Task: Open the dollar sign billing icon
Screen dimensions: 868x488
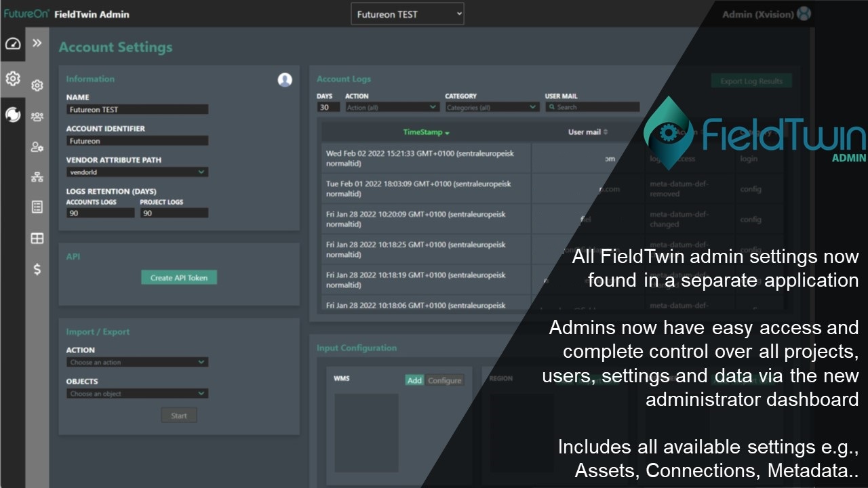Action: click(x=37, y=269)
